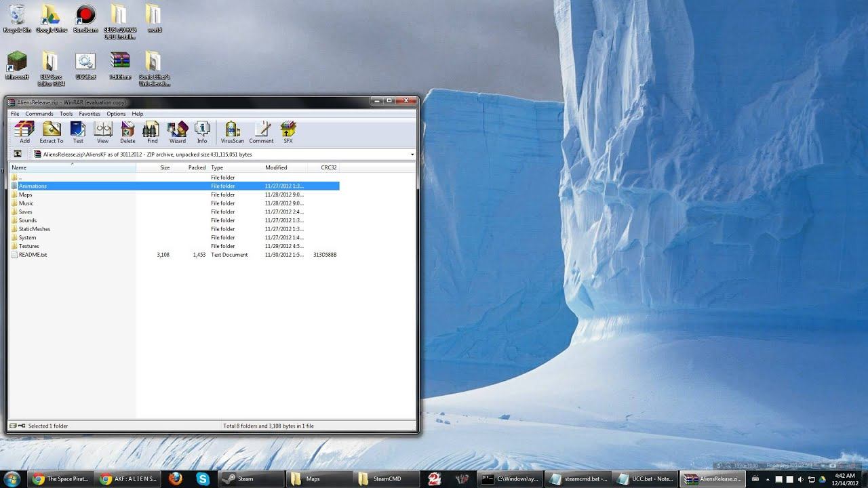
Task: Select the System folder row
Action: tap(174, 237)
